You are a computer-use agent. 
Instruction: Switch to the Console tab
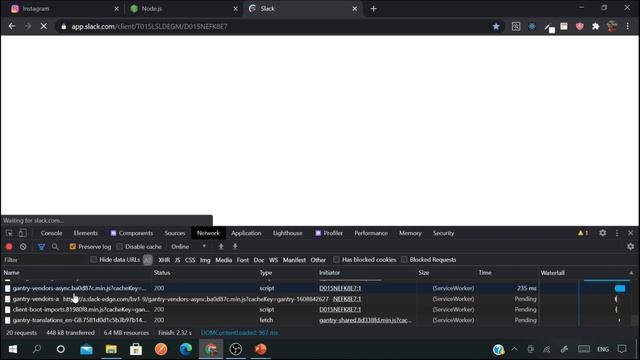click(51, 233)
